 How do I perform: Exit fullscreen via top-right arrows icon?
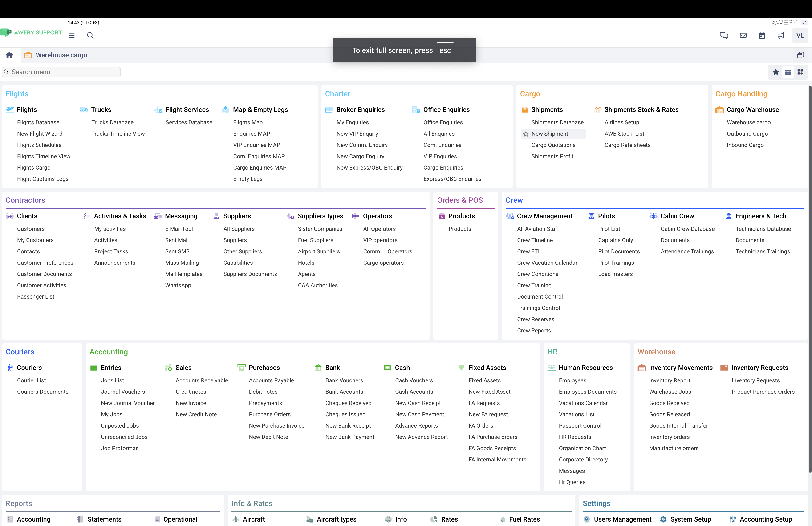pyautogui.click(x=804, y=23)
